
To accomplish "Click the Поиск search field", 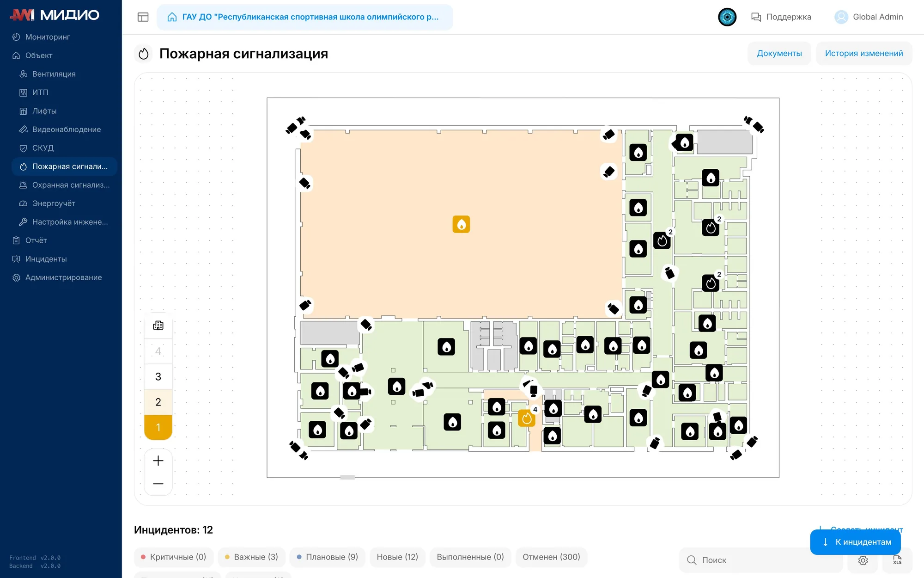I will (x=761, y=560).
